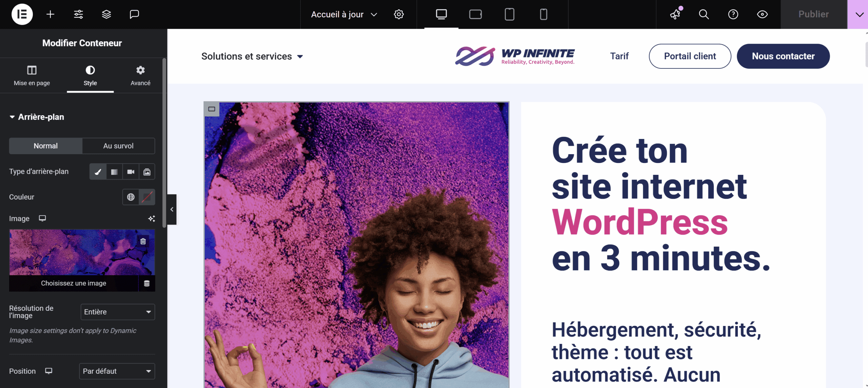Switch to the Mise en page tab
Screen dimensions: 868x388
(32, 76)
